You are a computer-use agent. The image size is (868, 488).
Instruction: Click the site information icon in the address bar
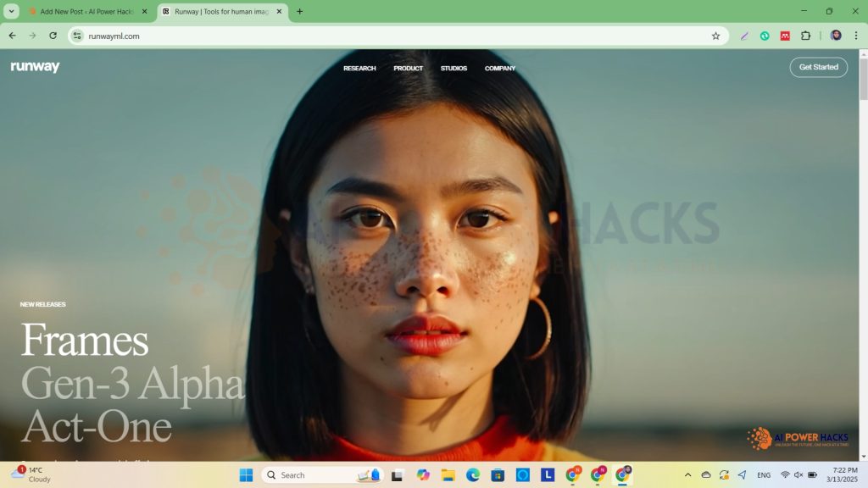(77, 36)
